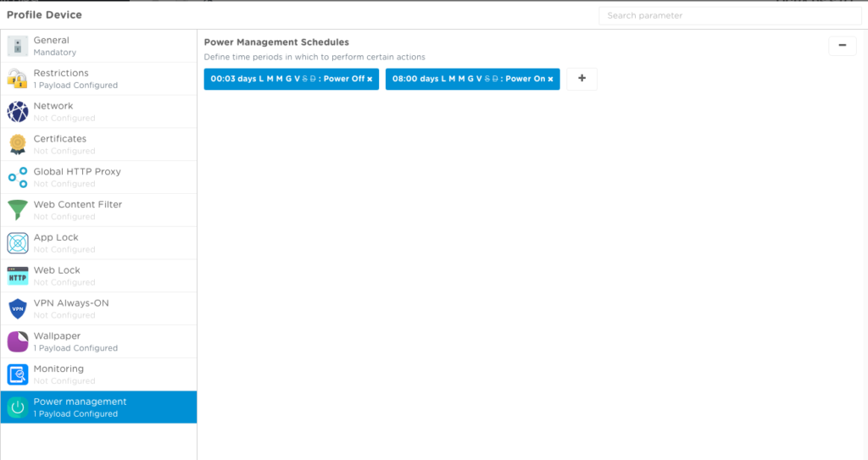The width and height of the screenshot is (868, 460).
Task: Collapse the Power Management Schedules section
Action: (842, 46)
